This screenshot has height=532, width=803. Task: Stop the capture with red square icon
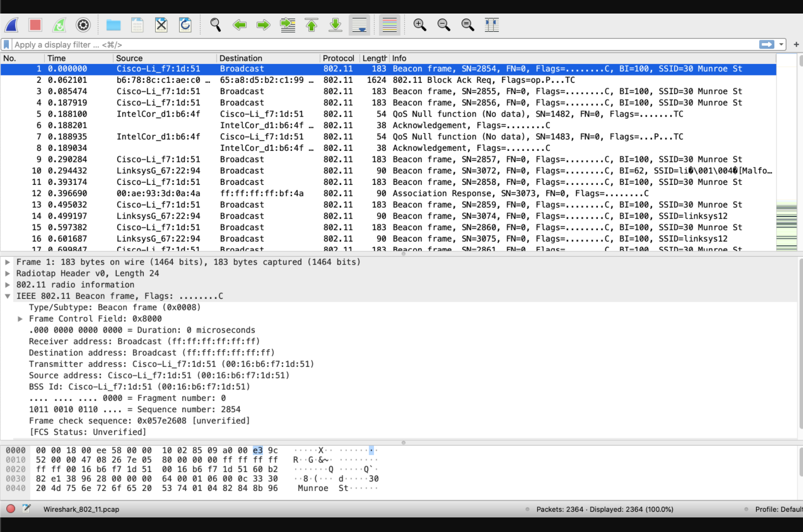[35, 25]
